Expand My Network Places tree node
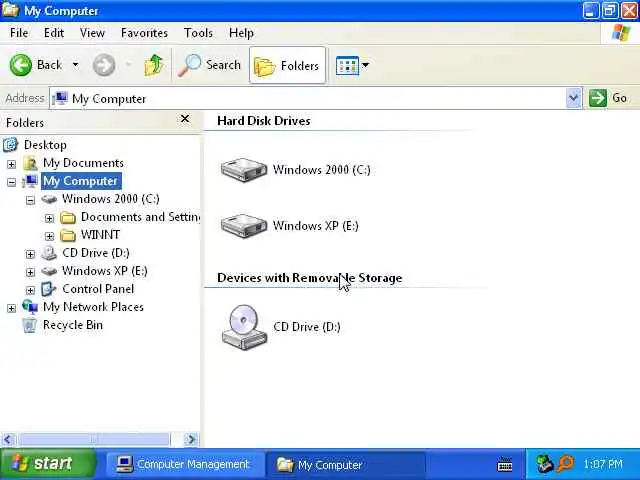The image size is (640, 480). (x=11, y=308)
